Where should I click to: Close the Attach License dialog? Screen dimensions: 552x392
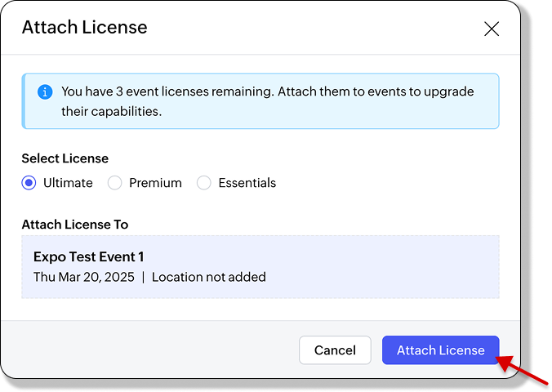point(492,29)
